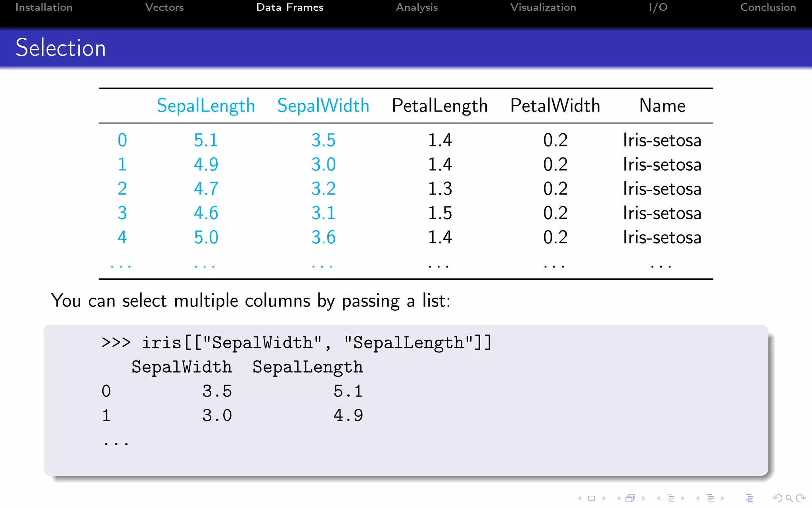Screen dimensions: 812x508
Task: Click the SepalLength column header
Action: click(x=205, y=106)
